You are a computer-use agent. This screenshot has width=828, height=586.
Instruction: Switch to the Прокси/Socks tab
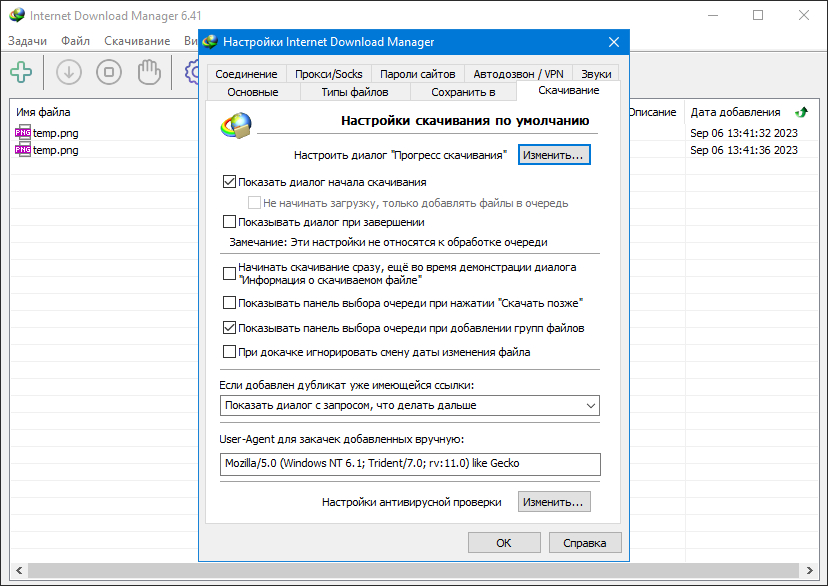(x=328, y=74)
